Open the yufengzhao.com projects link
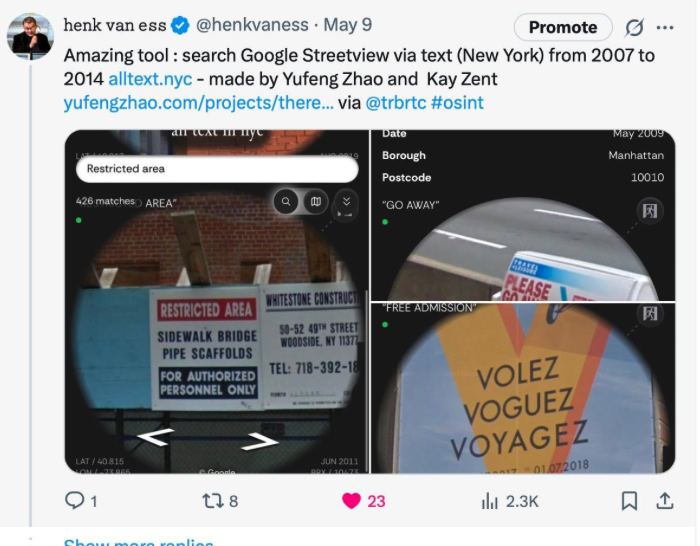This screenshot has height=546, width=700. click(x=198, y=103)
